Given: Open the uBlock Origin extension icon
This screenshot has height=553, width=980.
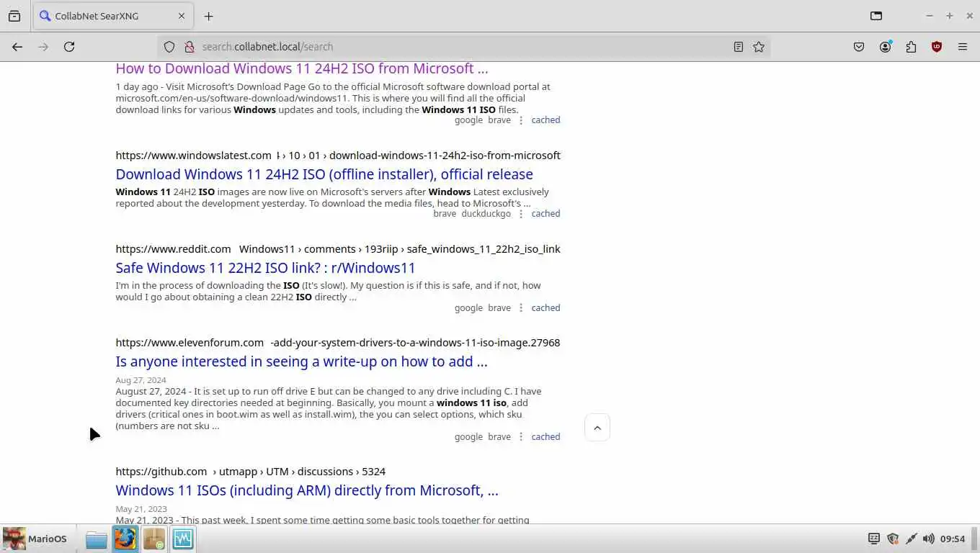Looking at the screenshot, I should [x=937, y=47].
